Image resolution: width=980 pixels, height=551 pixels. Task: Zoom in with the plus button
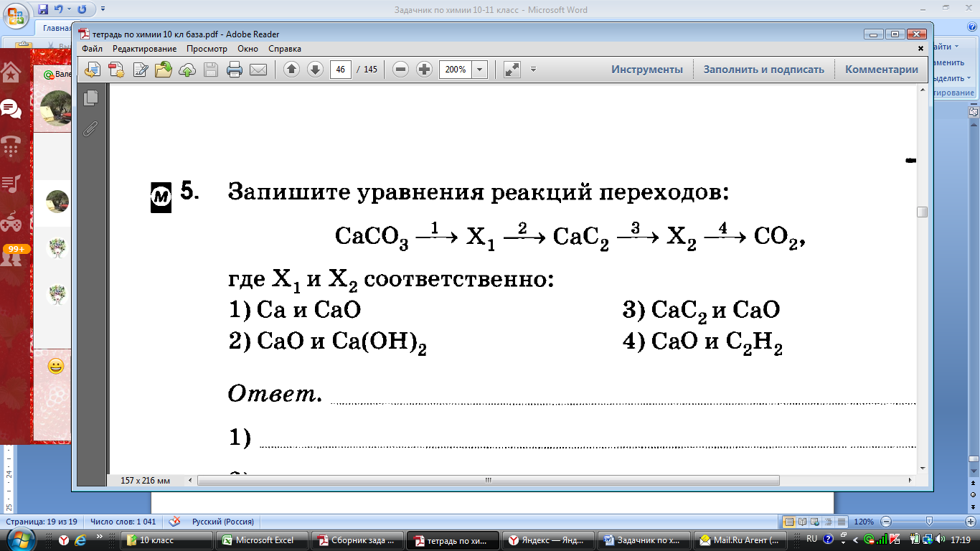(x=424, y=70)
